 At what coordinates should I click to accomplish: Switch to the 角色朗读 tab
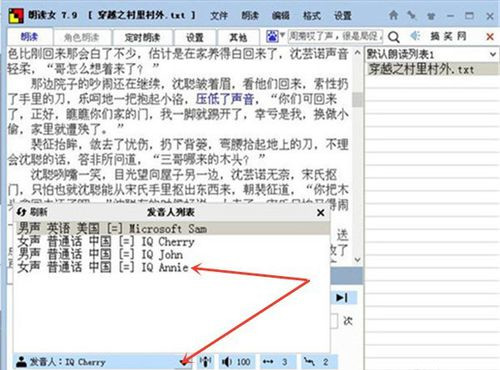82,37
